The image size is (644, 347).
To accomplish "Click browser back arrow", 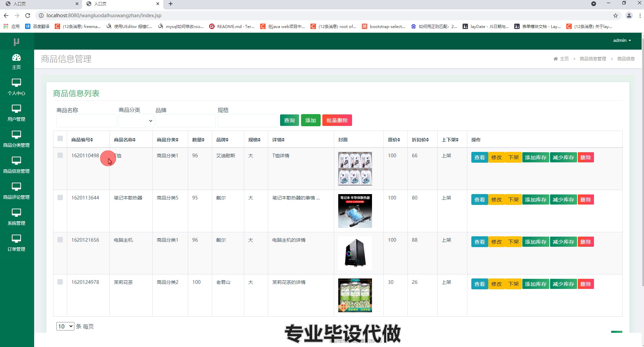I will (x=6, y=16).
